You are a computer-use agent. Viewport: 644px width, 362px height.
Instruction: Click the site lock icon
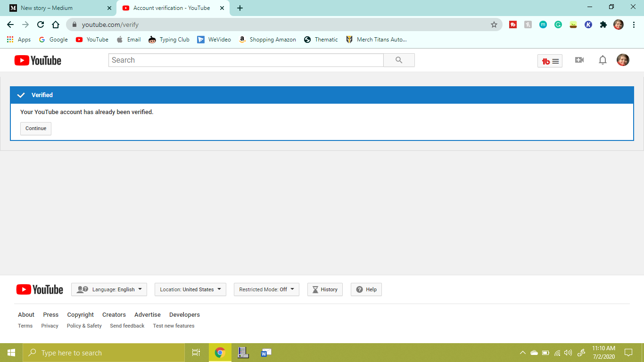point(74,25)
